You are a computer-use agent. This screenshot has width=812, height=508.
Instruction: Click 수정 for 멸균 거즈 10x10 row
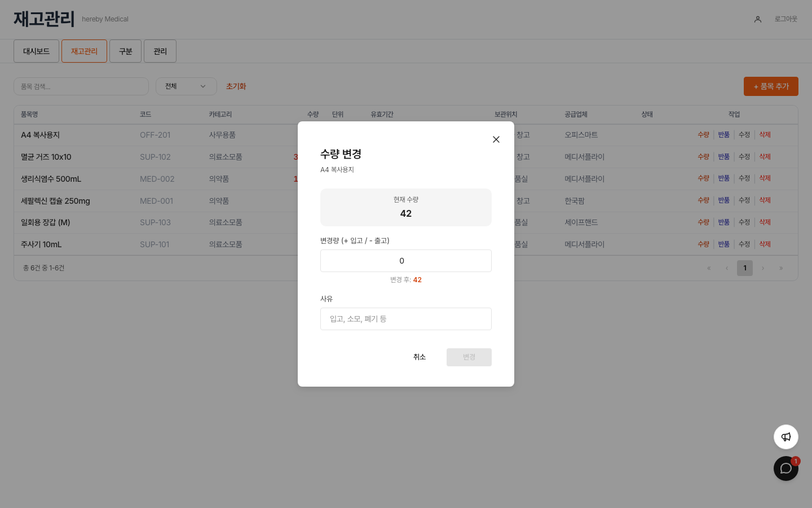pyautogui.click(x=744, y=157)
